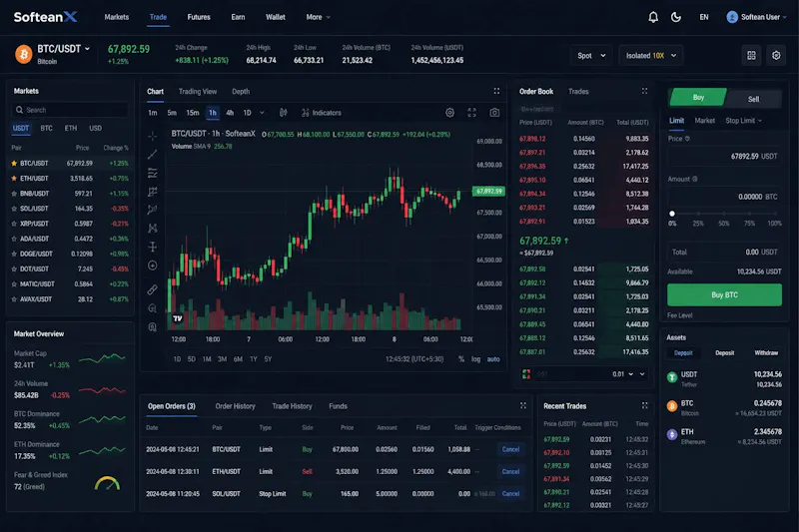Toggle favorite star for BNB/USDT
The image size is (799, 532).
point(14,194)
